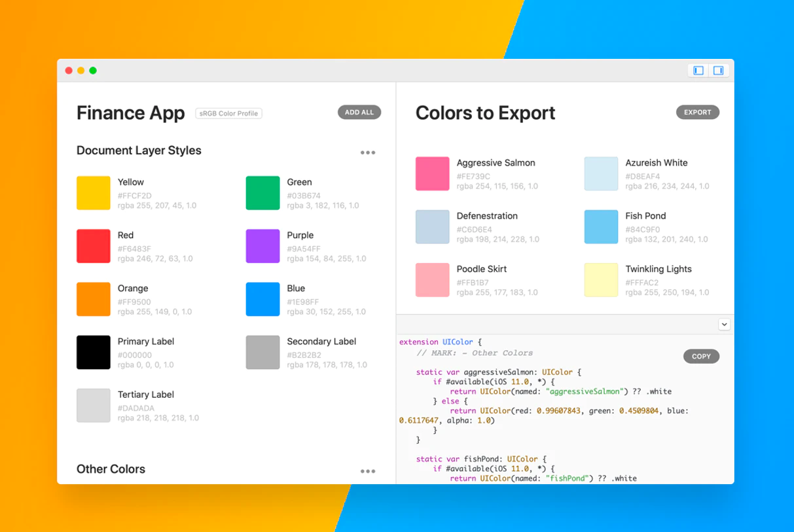
Task: Click the left split-view icon in titlebar
Action: click(697, 70)
